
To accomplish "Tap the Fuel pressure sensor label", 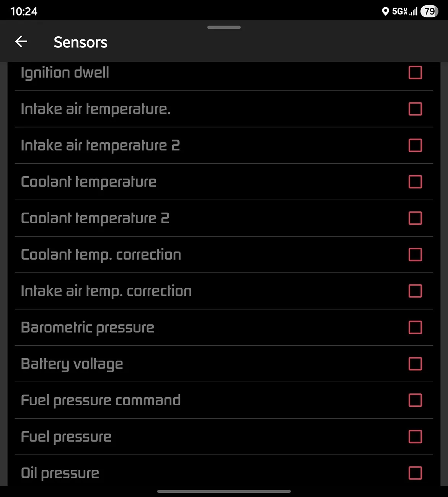I will click(x=66, y=437).
